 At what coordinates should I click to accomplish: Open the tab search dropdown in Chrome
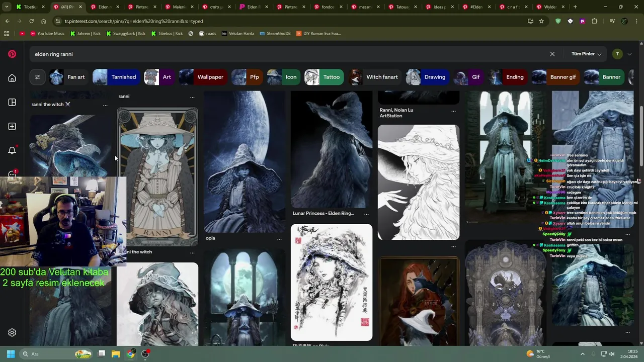point(7,7)
